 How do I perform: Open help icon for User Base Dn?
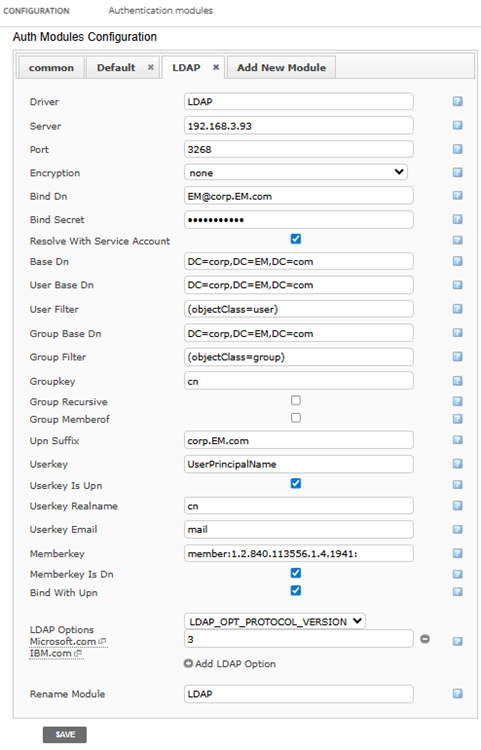click(457, 285)
